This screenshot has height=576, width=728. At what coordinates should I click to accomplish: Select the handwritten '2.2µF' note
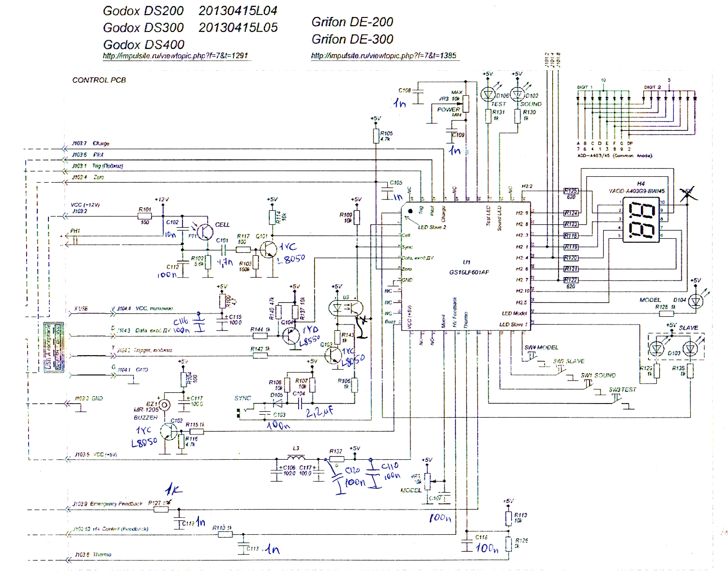point(319,412)
